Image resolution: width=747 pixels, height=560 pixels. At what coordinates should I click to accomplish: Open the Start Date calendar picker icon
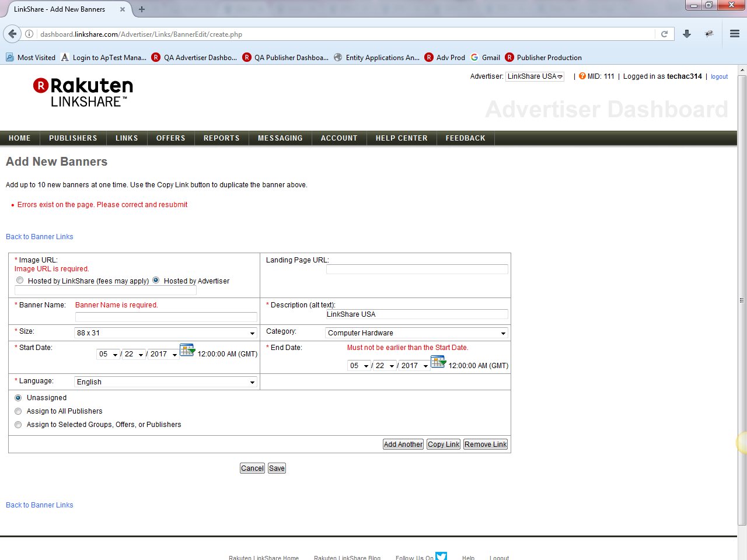(187, 350)
